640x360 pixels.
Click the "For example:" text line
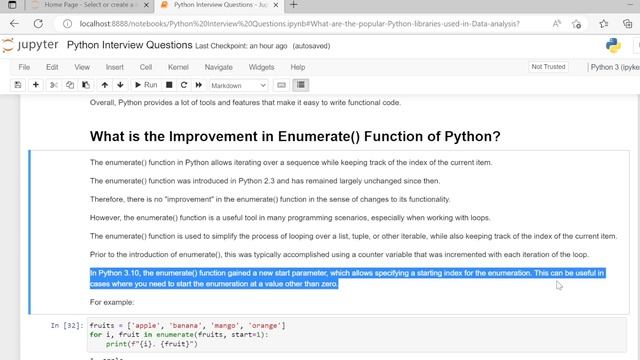112,302
